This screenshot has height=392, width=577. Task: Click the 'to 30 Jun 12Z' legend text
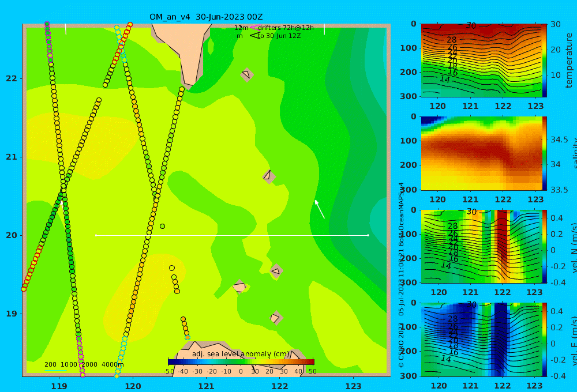(279, 36)
